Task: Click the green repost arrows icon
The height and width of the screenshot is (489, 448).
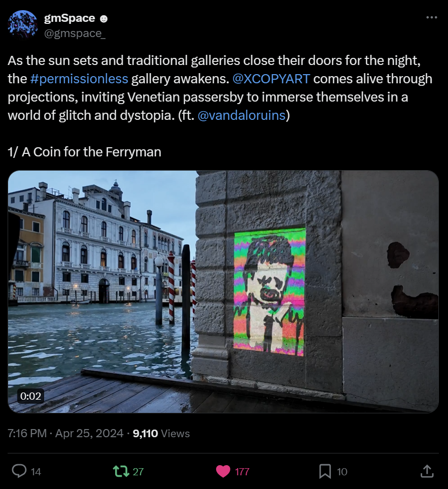Action: tap(121, 471)
